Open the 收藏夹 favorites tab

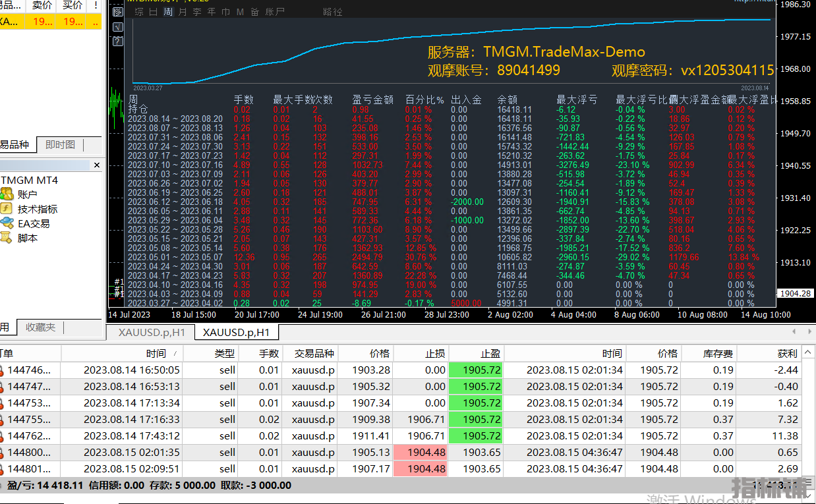[x=41, y=327]
